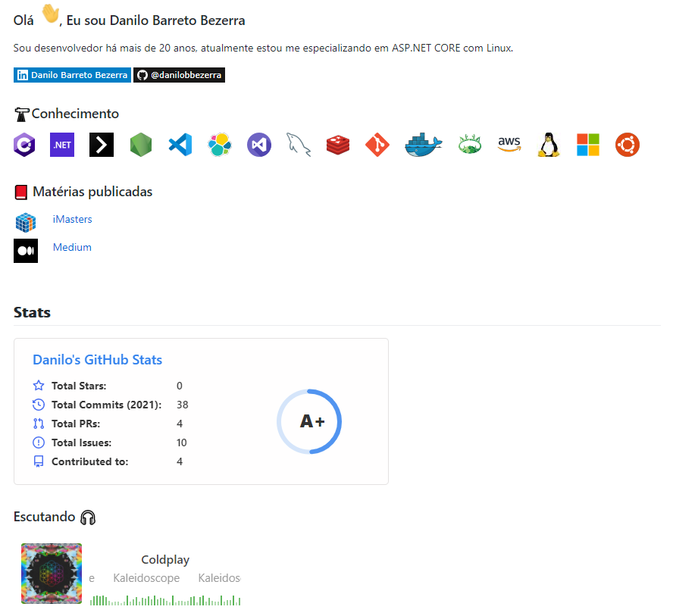The image size is (673, 616).
Task: Click the Kaleidoscope track title
Action: tap(146, 578)
